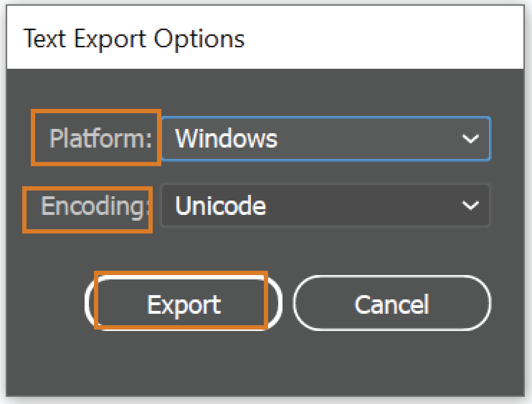The width and height of the screenshot is (532, 404).
Task: Open the Encoding dropdown
Action: 325,205
